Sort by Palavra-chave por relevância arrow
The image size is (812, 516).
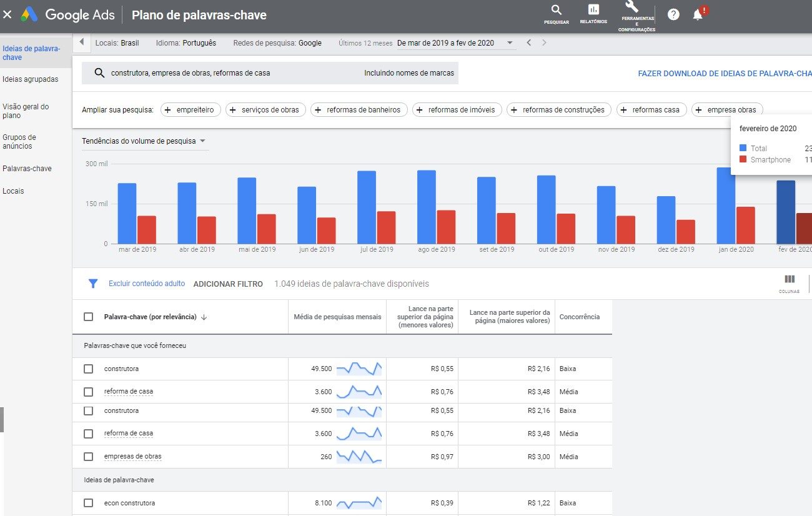pos(204,317)
